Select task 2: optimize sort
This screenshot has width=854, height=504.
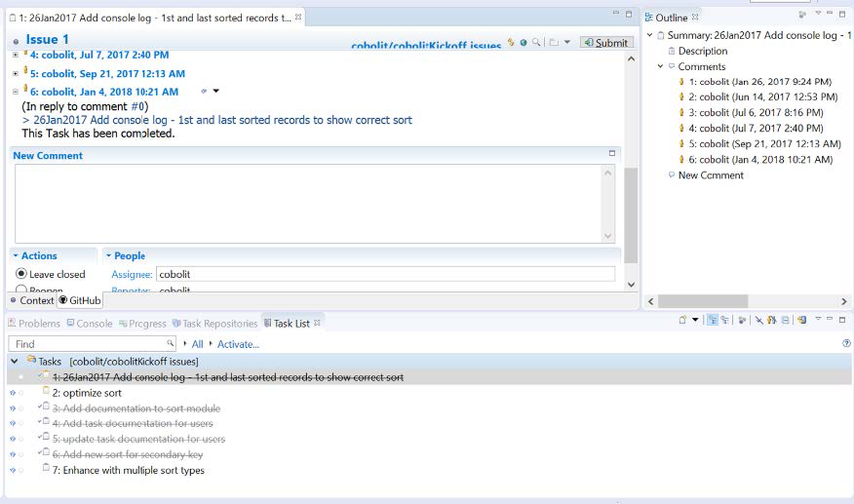[87, 393]
